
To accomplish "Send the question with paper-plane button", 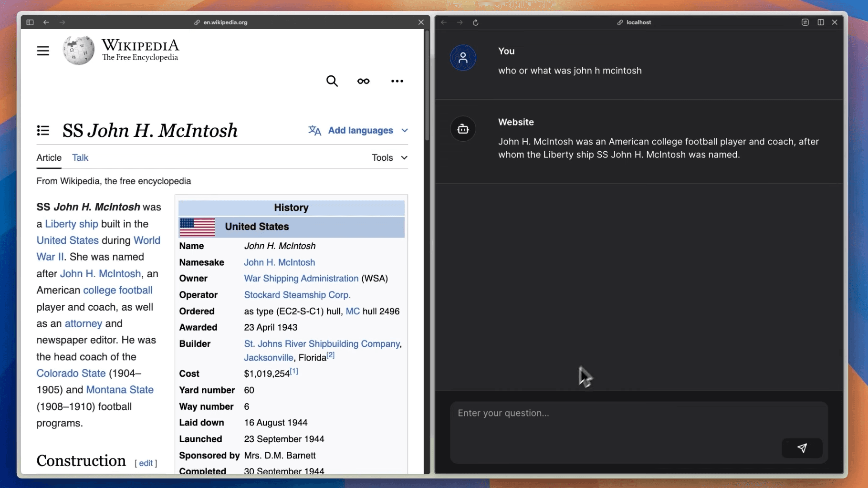I will (802, 448).
